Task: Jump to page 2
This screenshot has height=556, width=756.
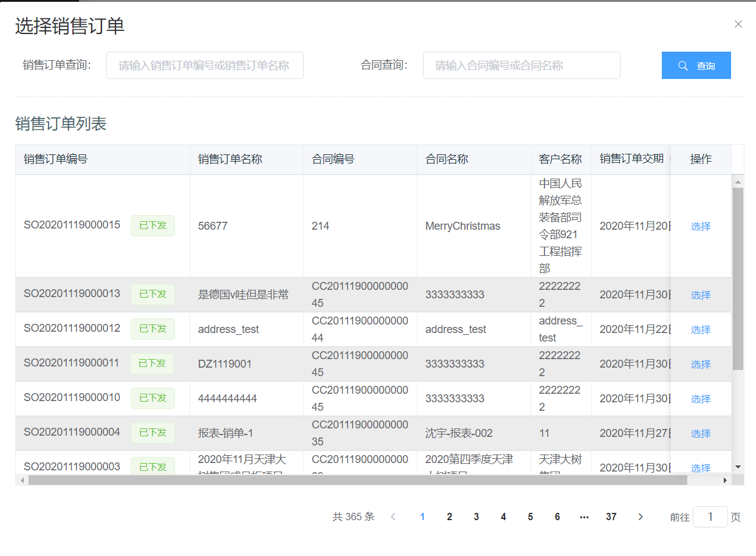Action: tap(449, 517)
